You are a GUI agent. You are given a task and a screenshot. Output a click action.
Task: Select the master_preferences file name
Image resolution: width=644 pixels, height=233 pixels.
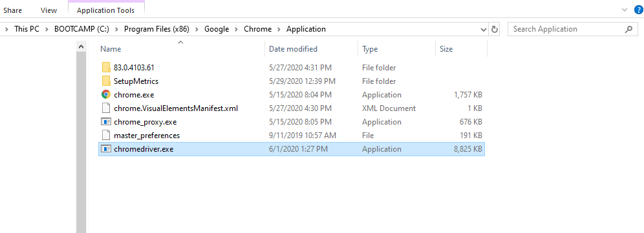click(147, 136)
